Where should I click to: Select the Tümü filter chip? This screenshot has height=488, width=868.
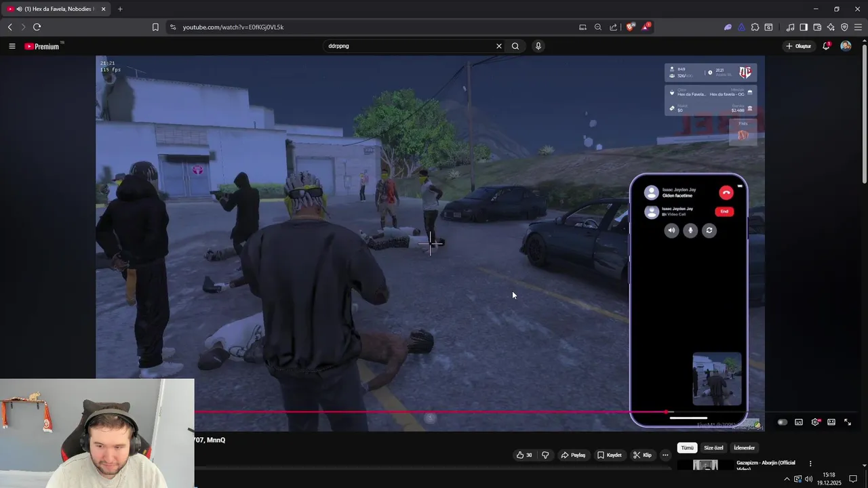coord(687,448)
